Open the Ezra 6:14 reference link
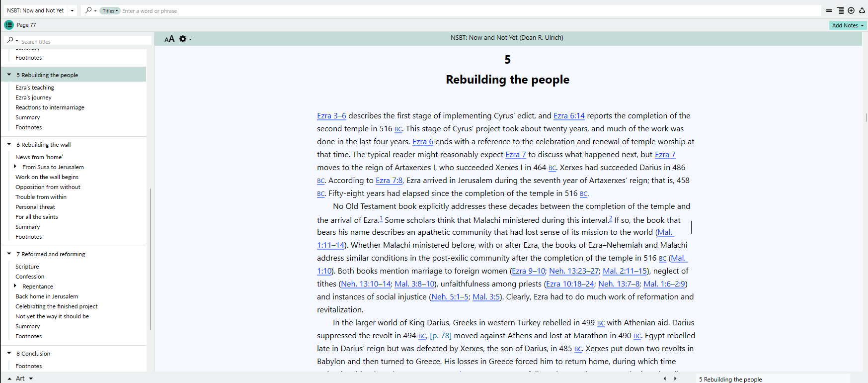Screen dimensions: 868x383 pos(569,116)
